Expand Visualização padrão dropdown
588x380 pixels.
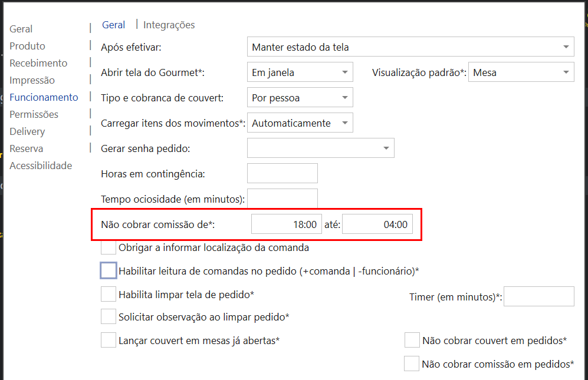(521, 72)
